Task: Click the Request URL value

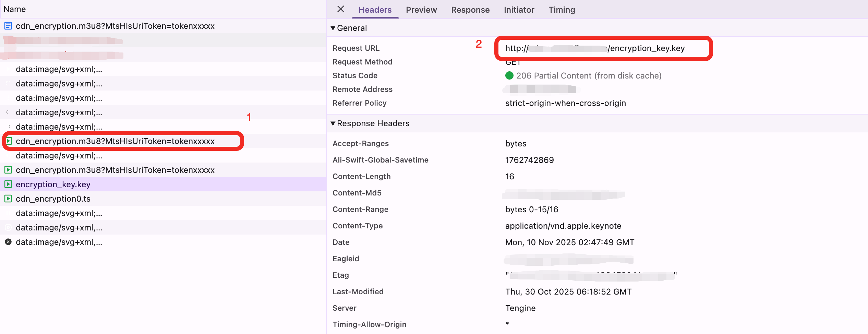Action: pos(595,48)
